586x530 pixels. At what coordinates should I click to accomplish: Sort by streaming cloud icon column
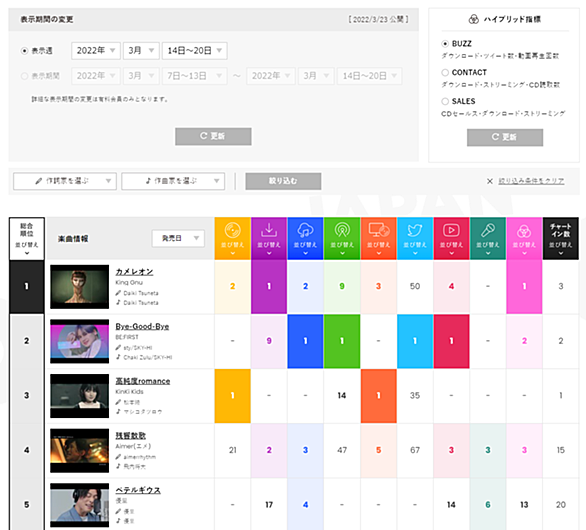305,238
